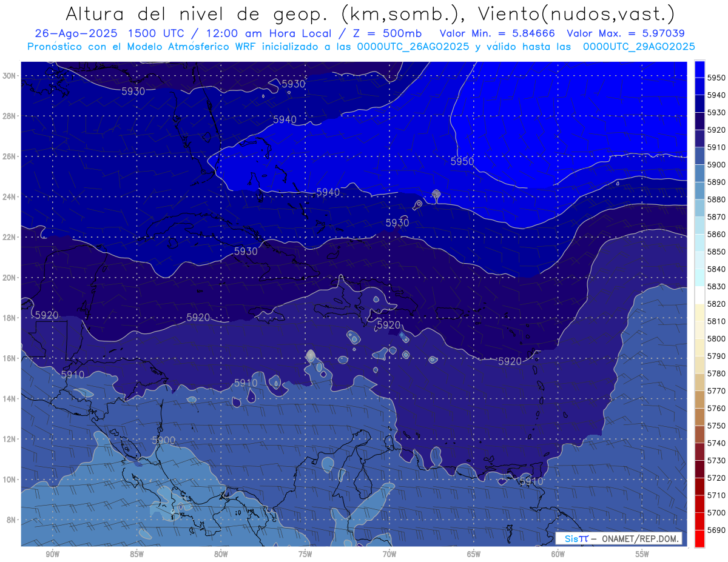Click the 5780 value on the colorbar legend
The height and width of the screenshot is (562, 728).
(x=716, y=373)
